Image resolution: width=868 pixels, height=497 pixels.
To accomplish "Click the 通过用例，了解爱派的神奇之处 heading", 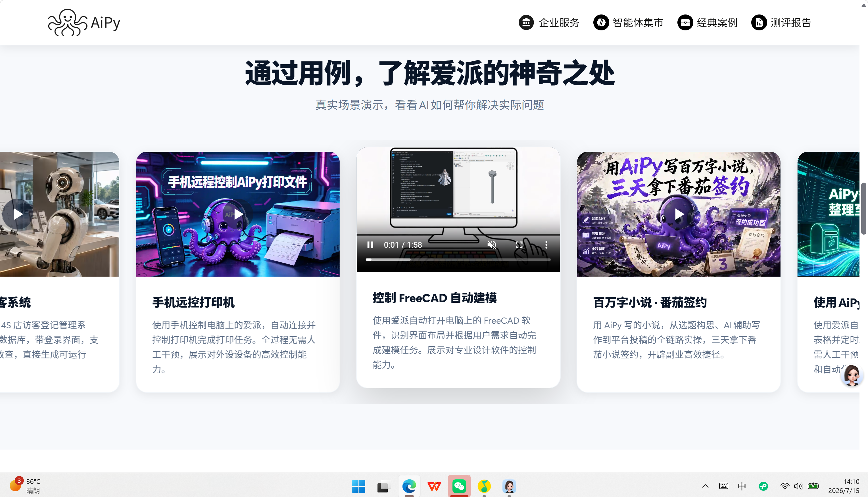I will [x=430, y=73].
